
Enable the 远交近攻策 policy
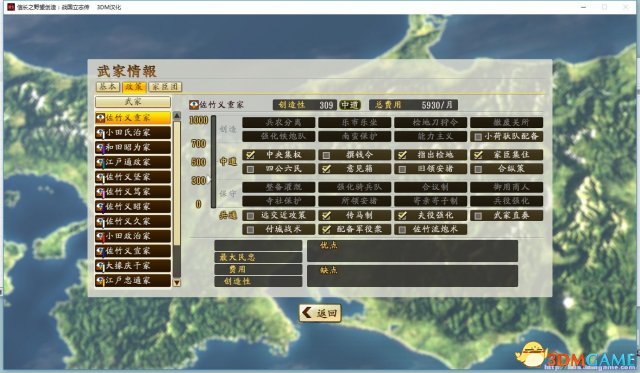tap(251, 215)
